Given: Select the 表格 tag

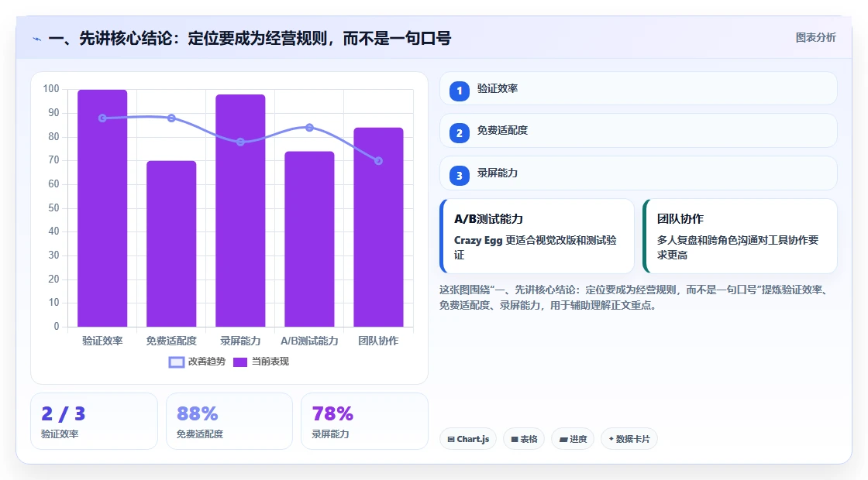Looking at the screenshot, I should 524,439.
